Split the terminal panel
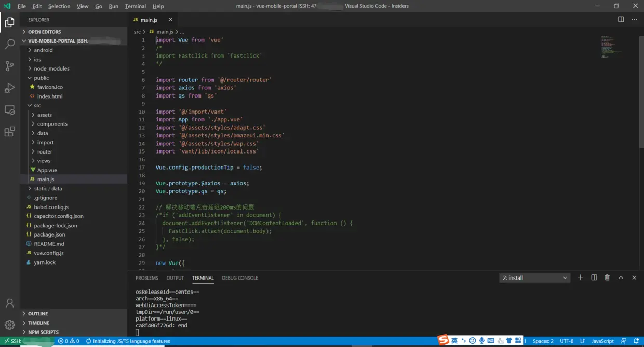Viewport: 644px width, 347px height. point(594,277)
